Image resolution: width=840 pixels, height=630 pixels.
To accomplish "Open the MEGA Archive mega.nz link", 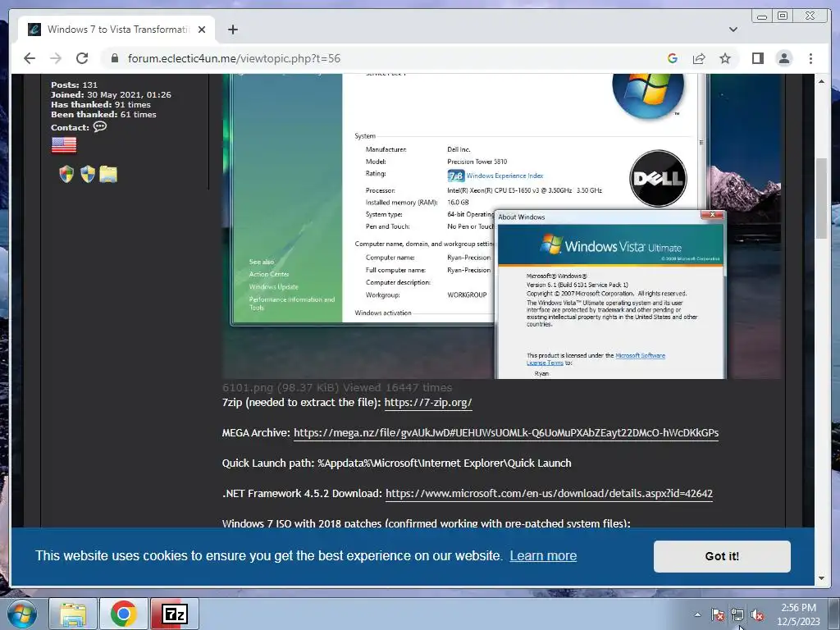I will pyautogui.click(x=505, y=432).
